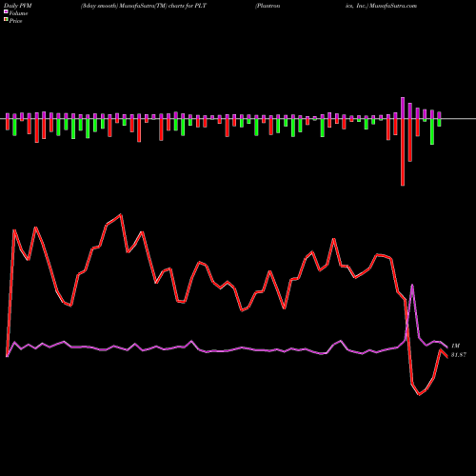Click the Volume legend color swatch
Viewport: 476px width, 476px height.
coord(6,11)
